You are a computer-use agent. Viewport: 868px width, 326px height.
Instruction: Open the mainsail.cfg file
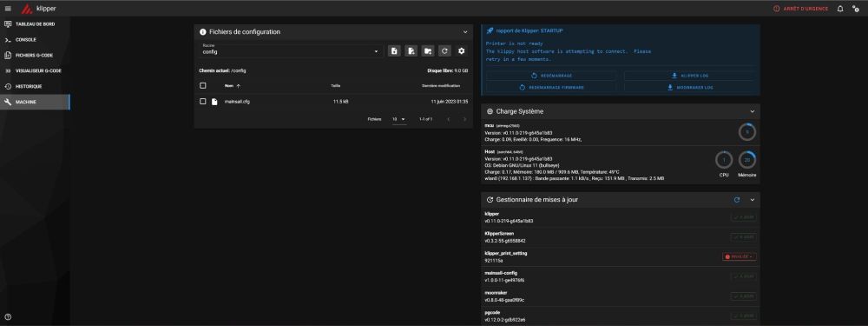click(237, 102)
